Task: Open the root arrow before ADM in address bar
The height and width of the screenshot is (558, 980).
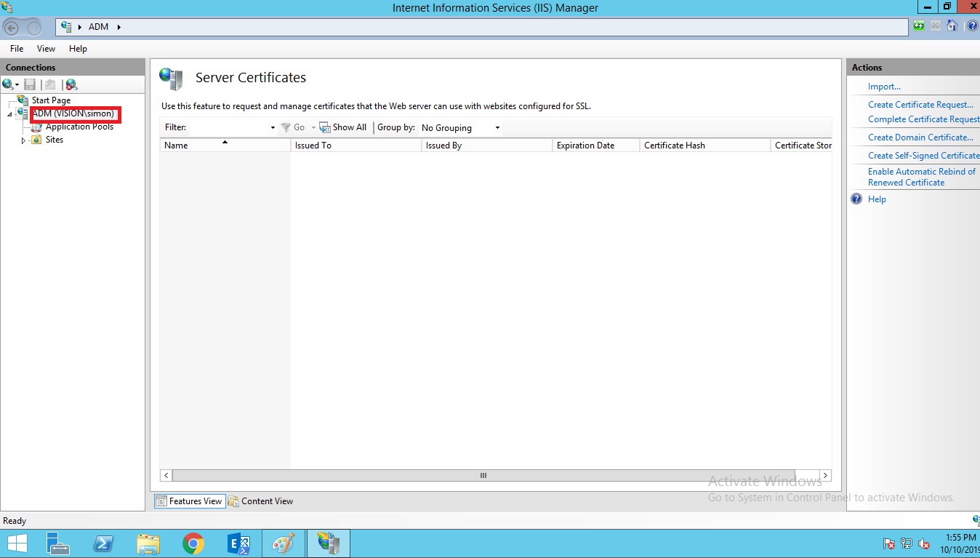Action: [x=80, y=27]
